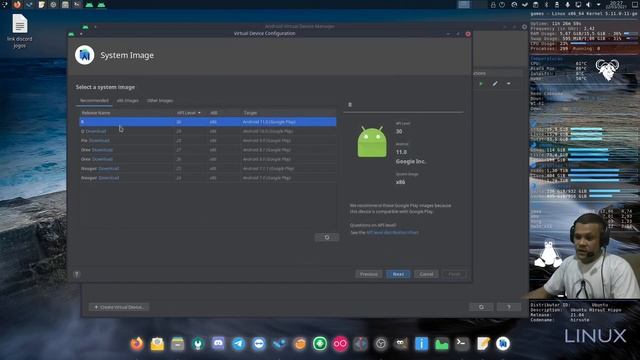Select the R release row with API 30
The width and height of the screenshot is (640, 360).
click(208, 122)
